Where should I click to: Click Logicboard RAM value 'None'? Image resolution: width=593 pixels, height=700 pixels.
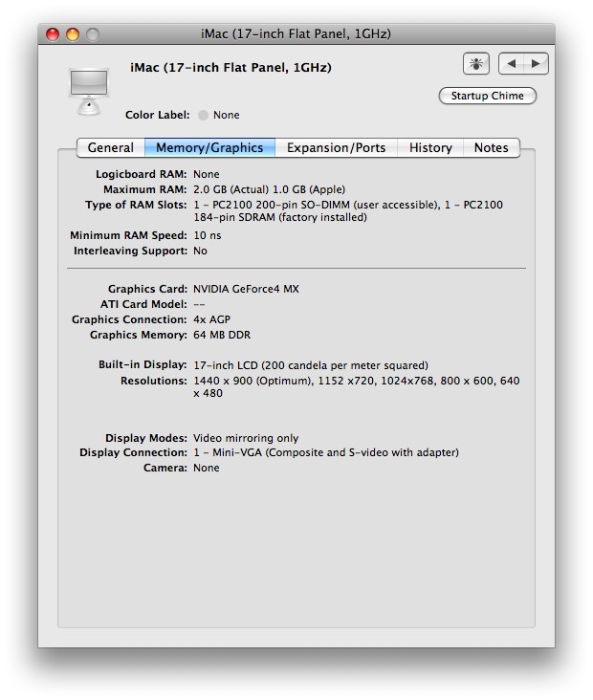207,174
